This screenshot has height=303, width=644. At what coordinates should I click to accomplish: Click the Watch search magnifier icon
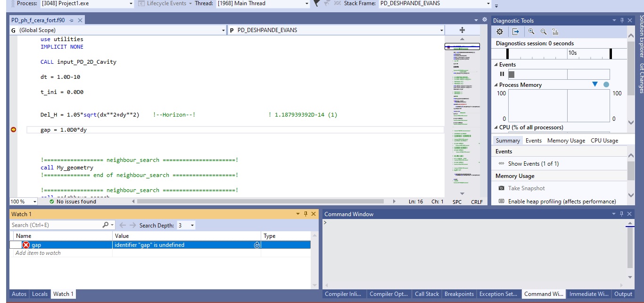click(106, 225)
